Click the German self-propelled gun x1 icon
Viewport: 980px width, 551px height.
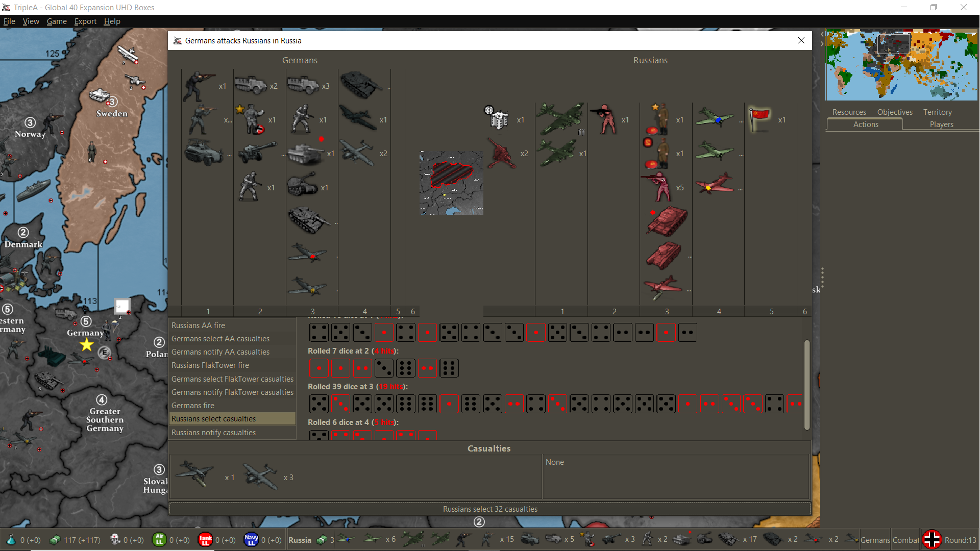pyautogui.click(x=303, y=185)
